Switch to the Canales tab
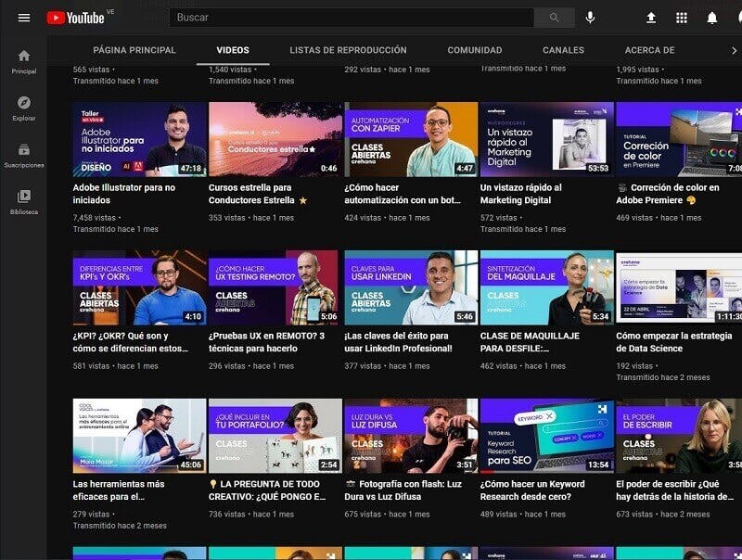742x560 pixels. tap(563, 50)
